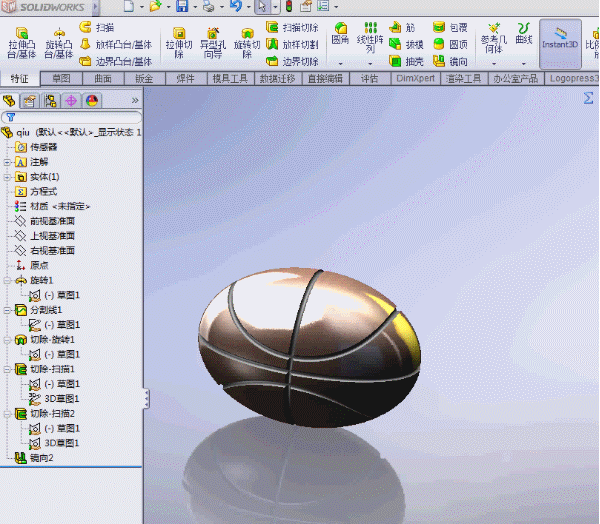Click the Open folder icon
The height and width of the screenshot is (524, 600).
point(155,6)
